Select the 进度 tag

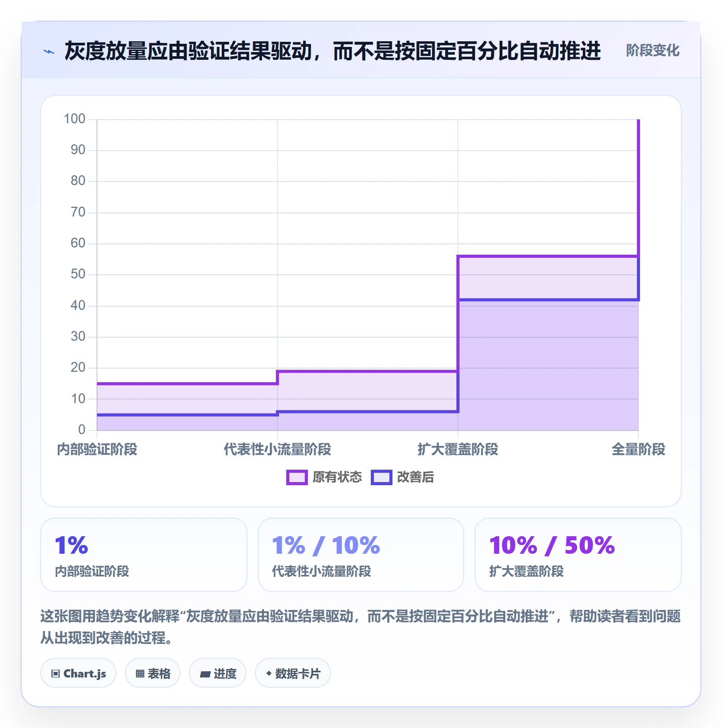coord(218,673)
